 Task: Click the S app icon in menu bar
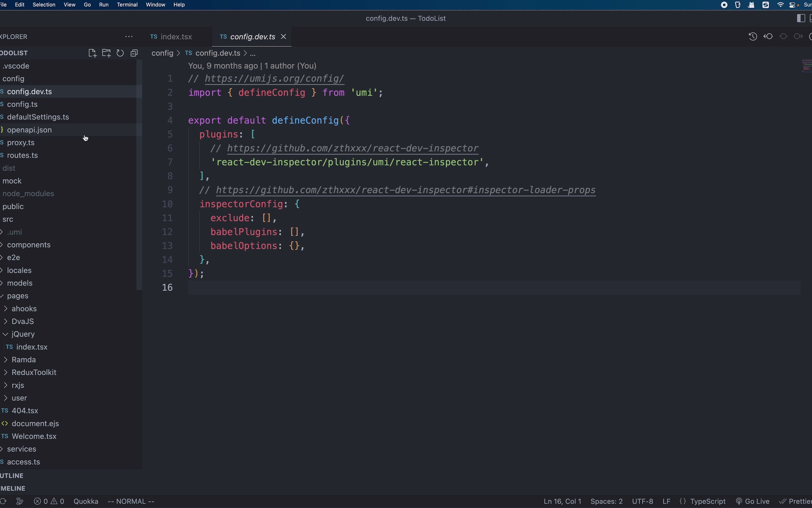[766, 5]
